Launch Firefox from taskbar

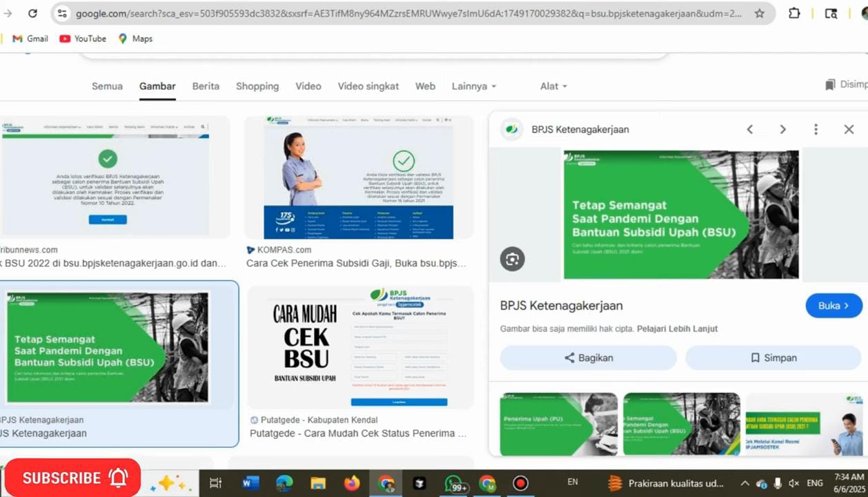pyautogui.click(x=352, y=483)
